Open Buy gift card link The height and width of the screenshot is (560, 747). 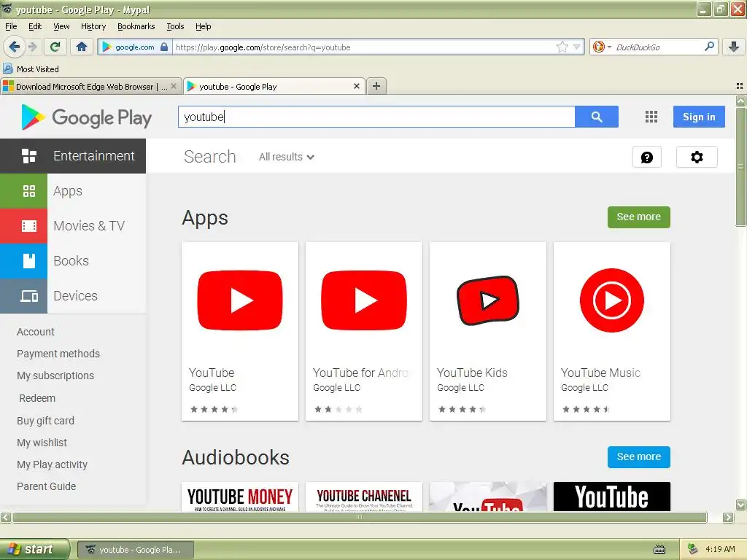pyautogui.click(x=45, y=421)
